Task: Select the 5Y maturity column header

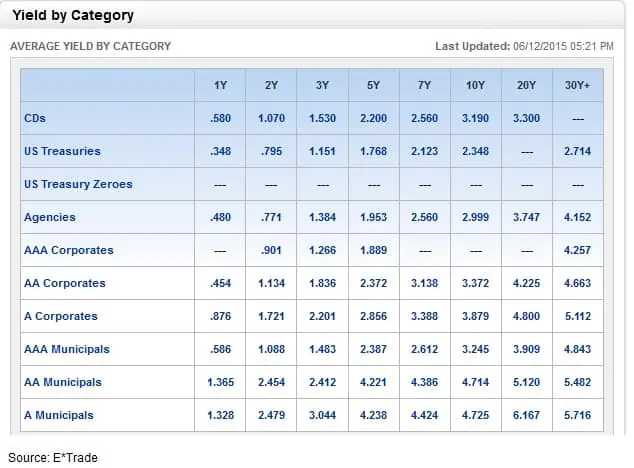Action: point(373,86)
